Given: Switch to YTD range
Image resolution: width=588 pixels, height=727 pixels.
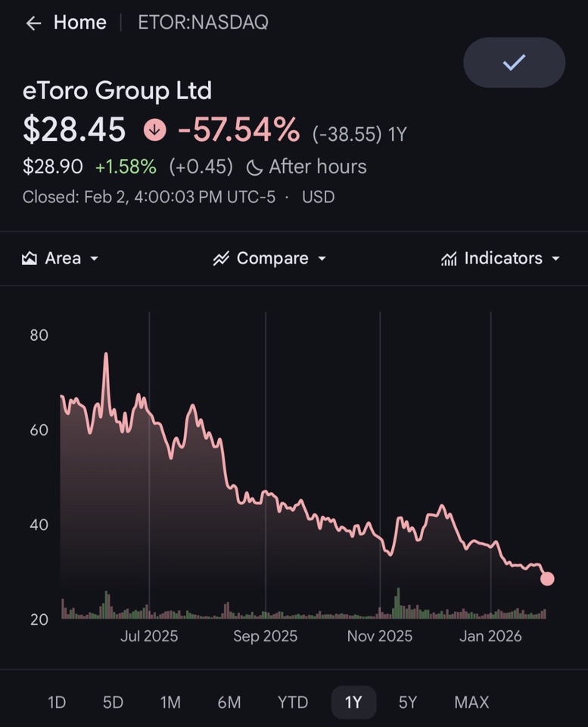Looking at the screenshot, I should point(292,702).
